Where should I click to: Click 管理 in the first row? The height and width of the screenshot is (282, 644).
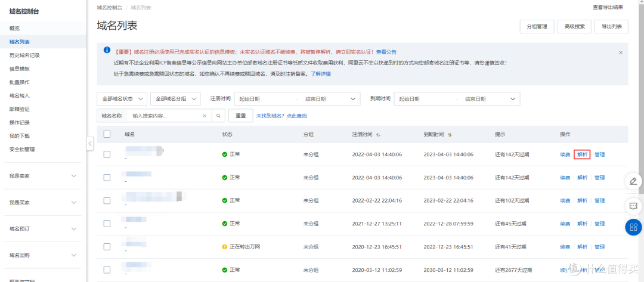pos(600,154)
